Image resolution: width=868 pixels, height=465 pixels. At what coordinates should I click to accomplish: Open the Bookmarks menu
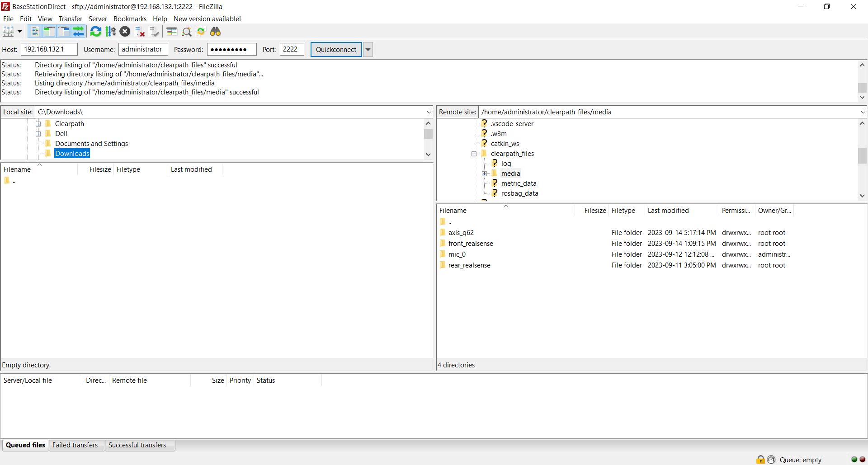point(130,19)
